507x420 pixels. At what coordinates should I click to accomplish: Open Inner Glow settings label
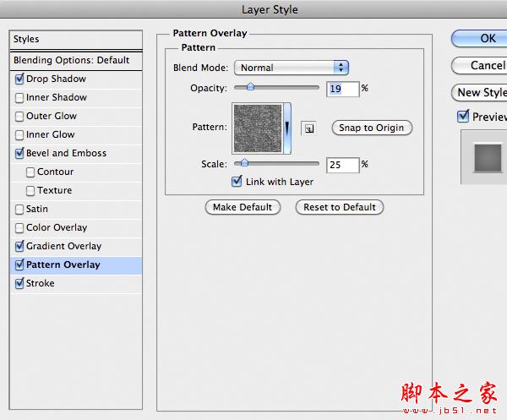51,135
